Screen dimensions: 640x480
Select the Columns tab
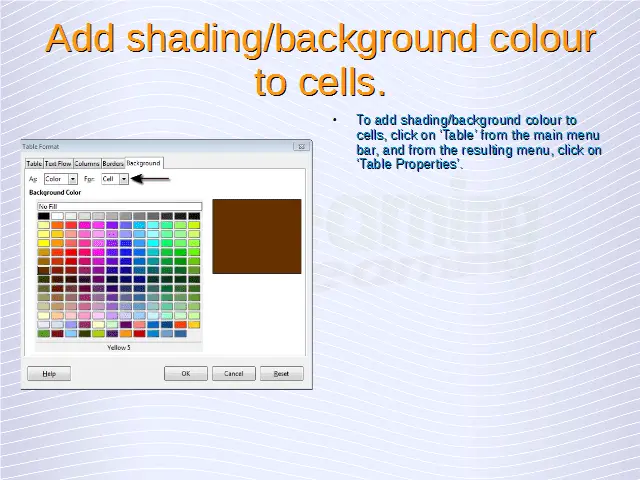click(x=87, y=163)
